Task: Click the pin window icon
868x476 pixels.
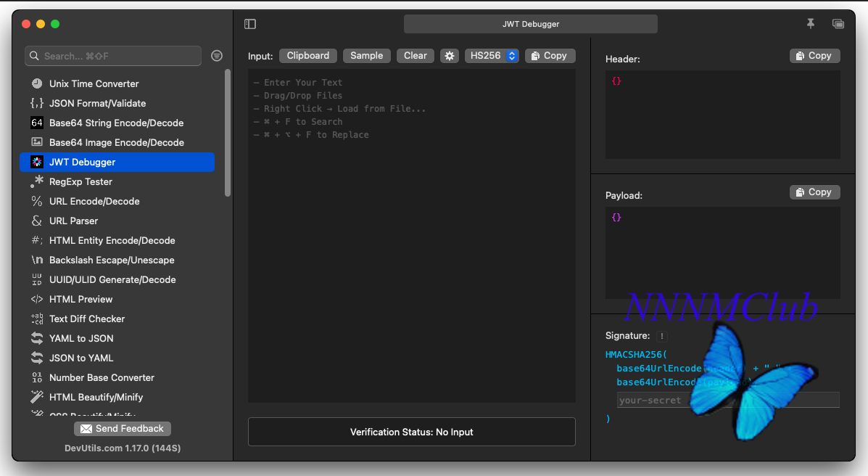Action: pyautogui.click(x=811, y=24)
